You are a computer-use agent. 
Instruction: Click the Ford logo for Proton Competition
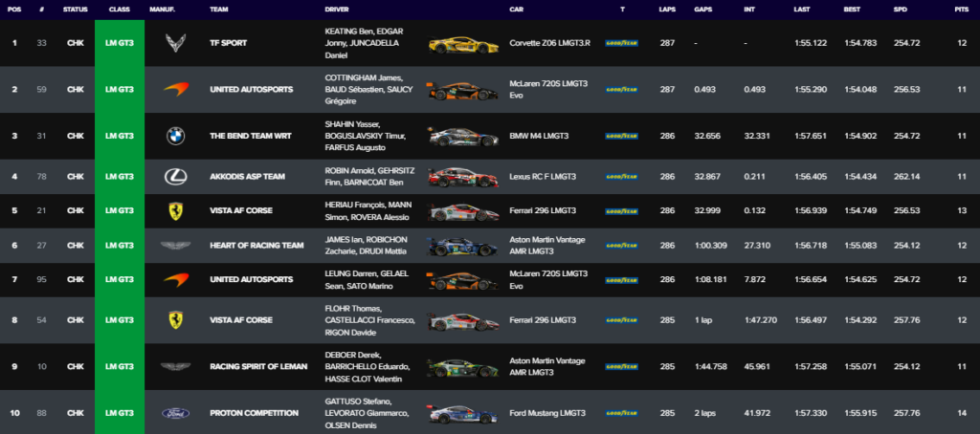[176, 413]
